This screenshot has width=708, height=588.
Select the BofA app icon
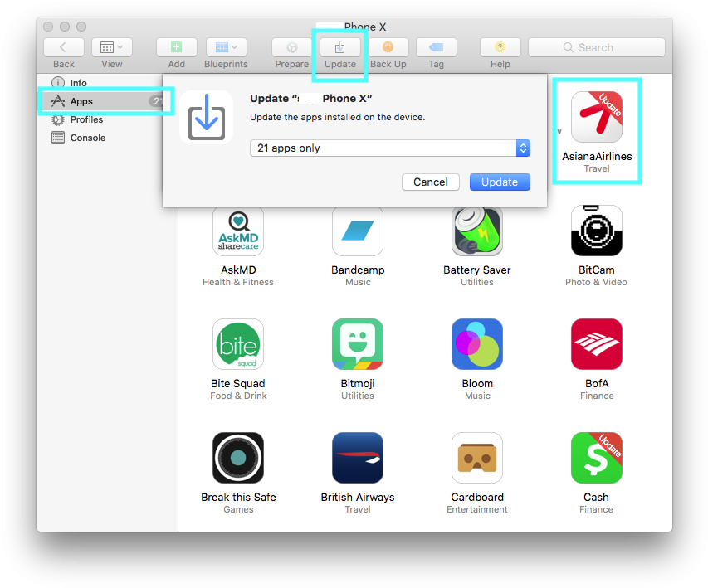click(x=597, y=344)
